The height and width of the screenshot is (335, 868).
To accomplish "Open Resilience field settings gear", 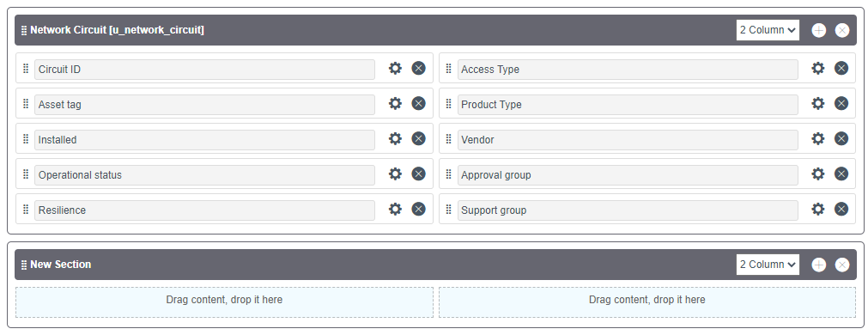I will click(x=395, y=209).
